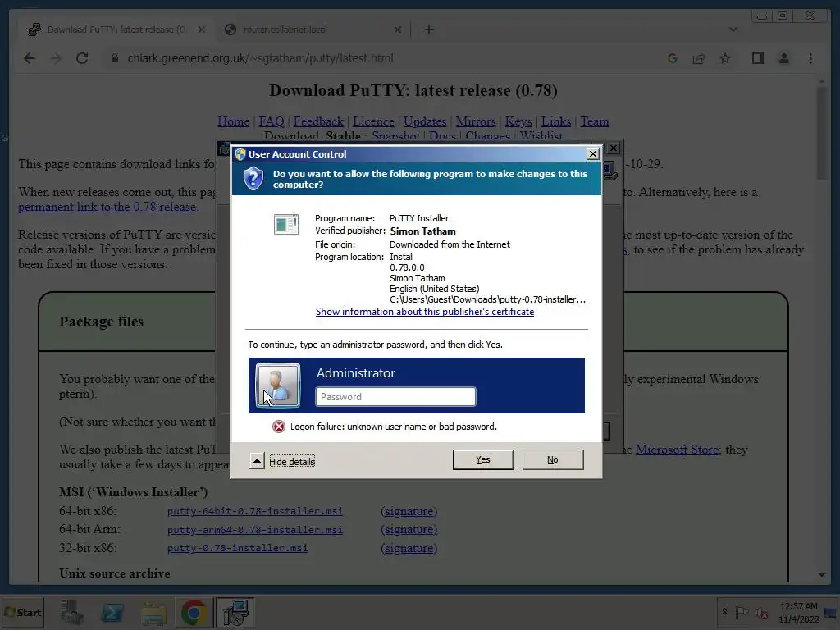This screenshot has width=840, height=630.
Task: Switch to the router.collabnet.local tab
Action: 311,30
